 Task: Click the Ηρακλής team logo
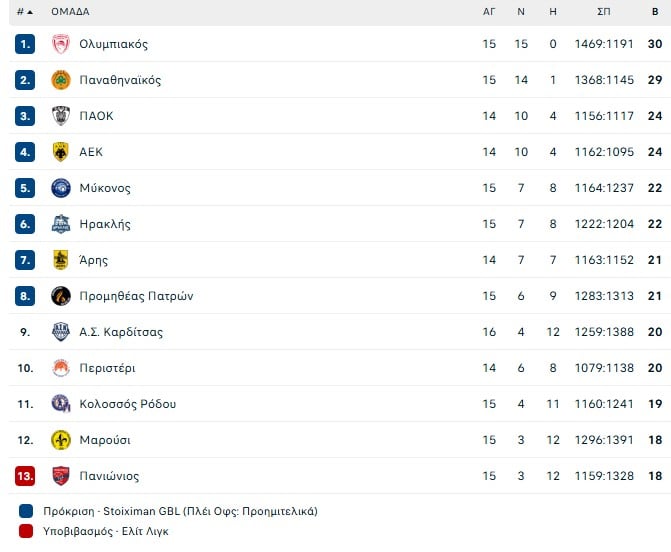61,224
